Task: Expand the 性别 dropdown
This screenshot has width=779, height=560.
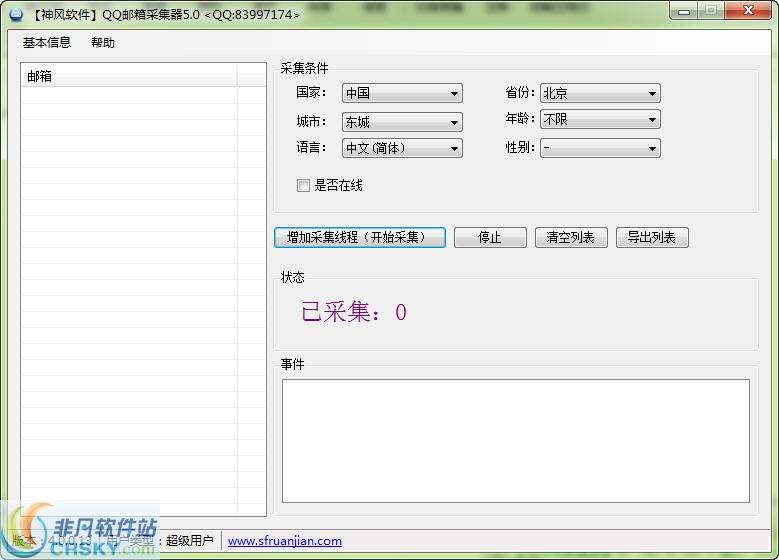Action: (x=600, y=148)
